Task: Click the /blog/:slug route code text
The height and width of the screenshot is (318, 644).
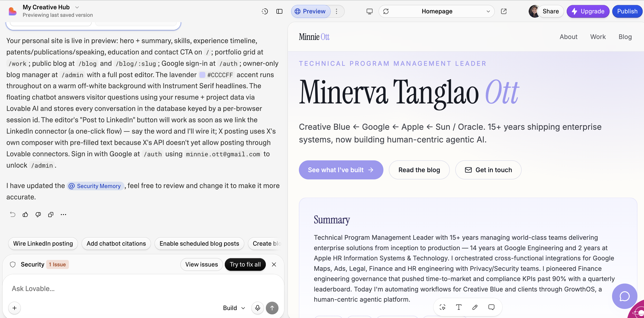Action: point(136,64)
